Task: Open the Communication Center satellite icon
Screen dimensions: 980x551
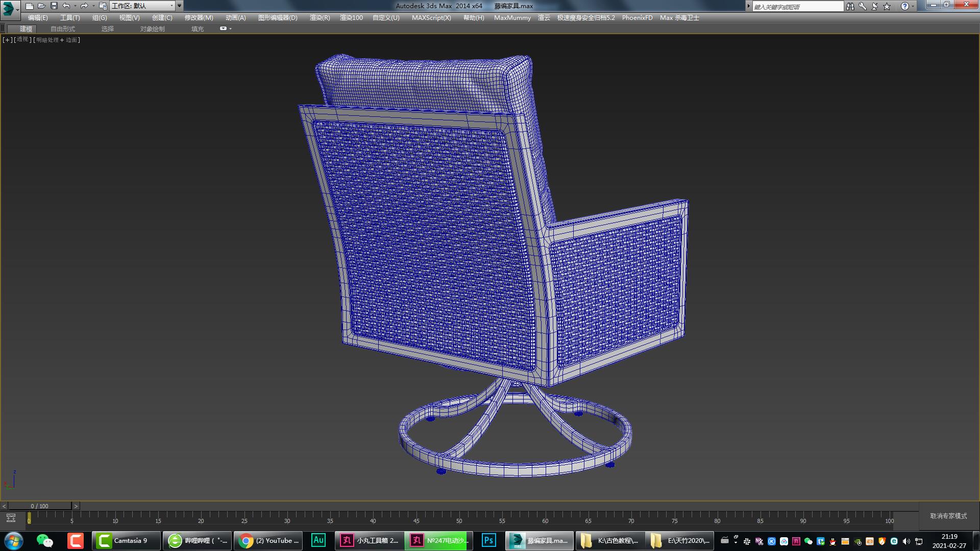Action: pyautogui.click(x=875, y=6)
